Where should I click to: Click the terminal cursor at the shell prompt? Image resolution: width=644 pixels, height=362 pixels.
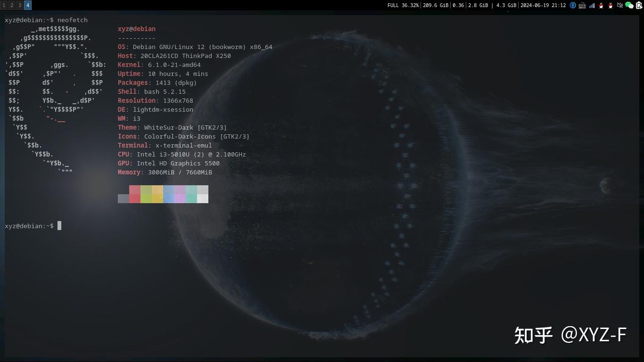click(x=59, y=226)
